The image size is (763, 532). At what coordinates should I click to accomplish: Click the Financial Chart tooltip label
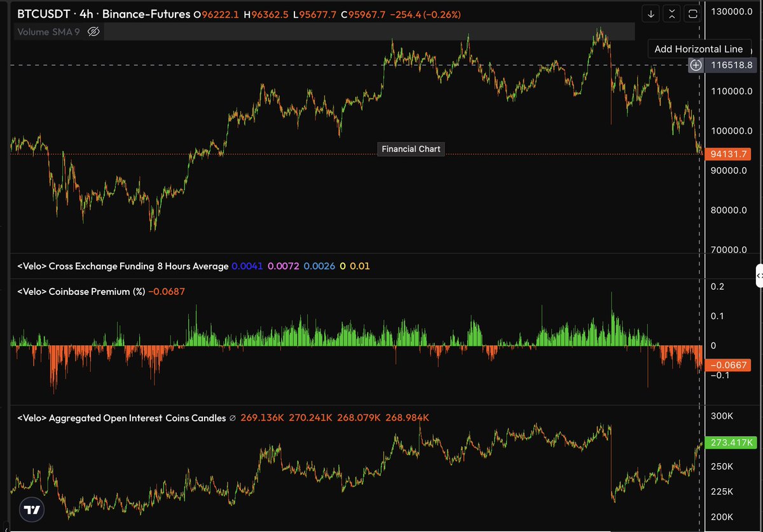click(411, 149)
